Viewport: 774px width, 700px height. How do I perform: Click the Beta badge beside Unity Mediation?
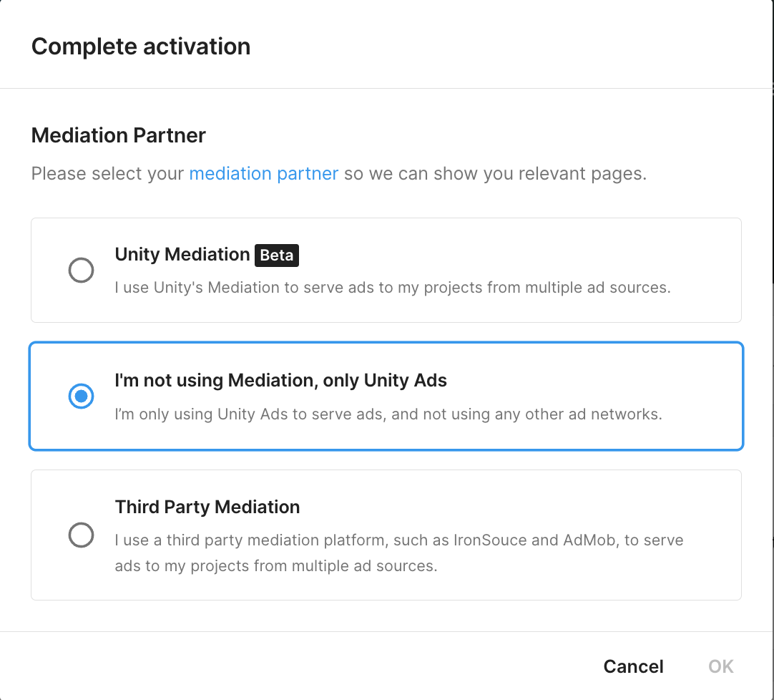277,255
